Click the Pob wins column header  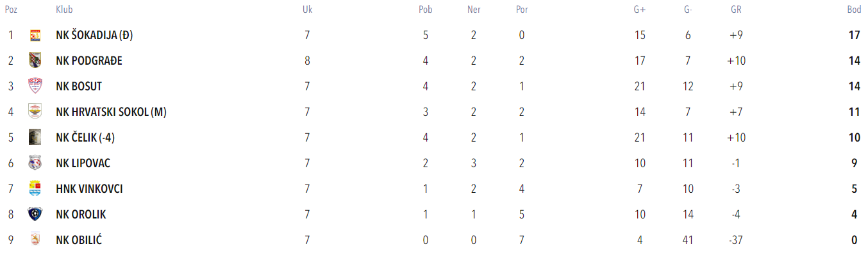[426, 10]
